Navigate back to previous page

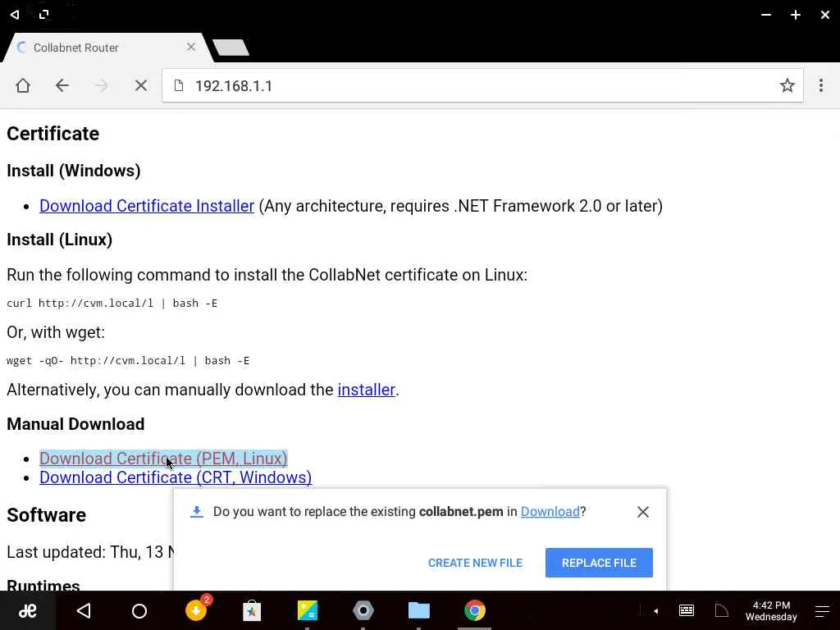(x=62, y=85)
